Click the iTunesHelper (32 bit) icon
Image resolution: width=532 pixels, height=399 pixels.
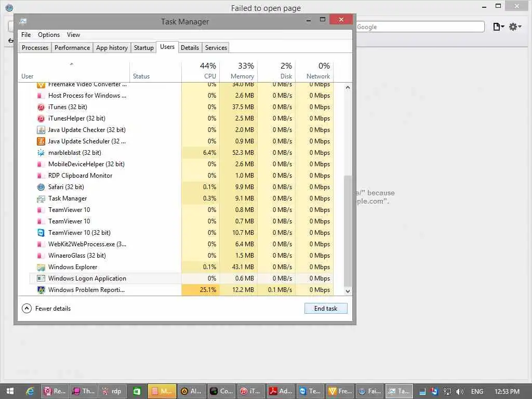point(41,119)
